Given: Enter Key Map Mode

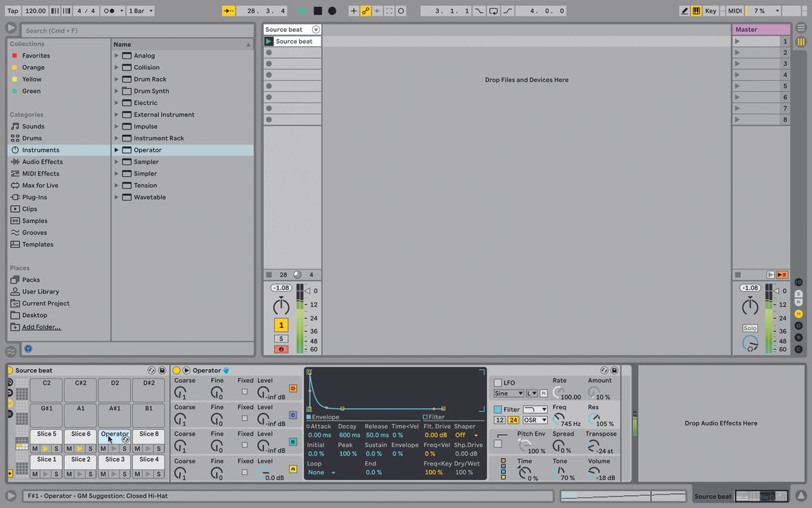Looking at the screenshot, I should tap(712, 10).
